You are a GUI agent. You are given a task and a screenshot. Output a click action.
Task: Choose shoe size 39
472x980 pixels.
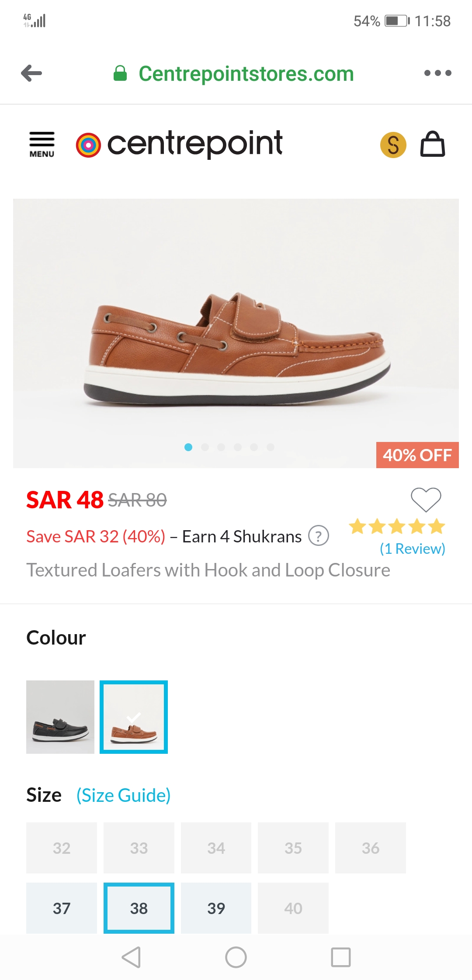[216, 908]
